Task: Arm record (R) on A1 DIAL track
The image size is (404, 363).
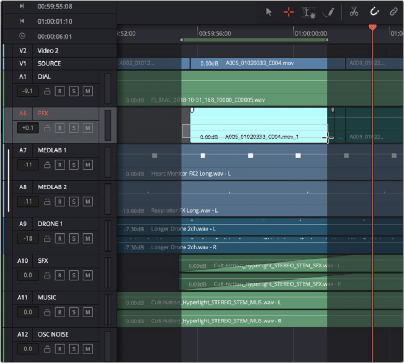Action: (x=60, y=91)
